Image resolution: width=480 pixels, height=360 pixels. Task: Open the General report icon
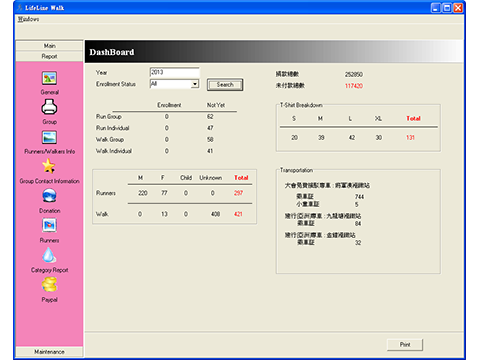tap(49, 78)
